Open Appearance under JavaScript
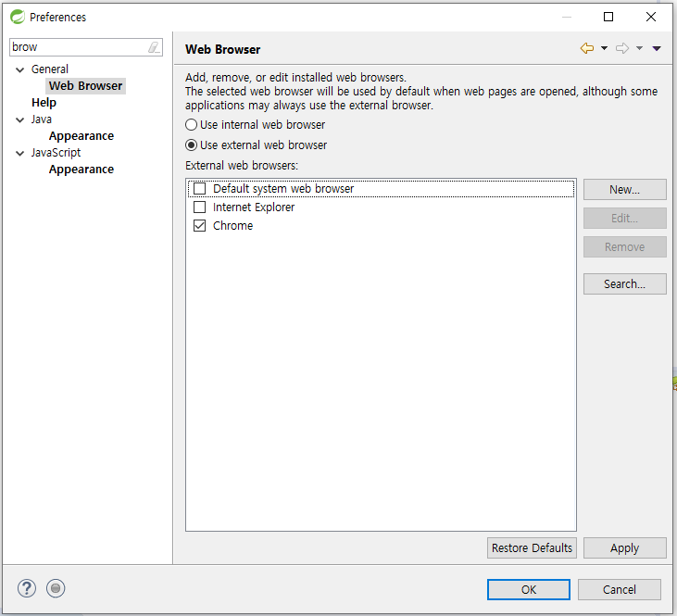This screenshot has width=677, height=616. pyautogui.click(x=81, y=170)
